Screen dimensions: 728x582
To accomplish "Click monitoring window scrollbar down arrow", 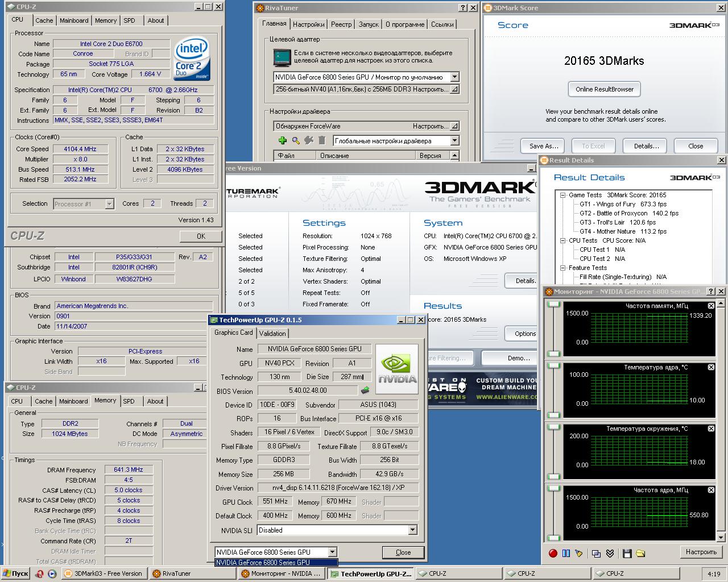I will tap(722, 537).
